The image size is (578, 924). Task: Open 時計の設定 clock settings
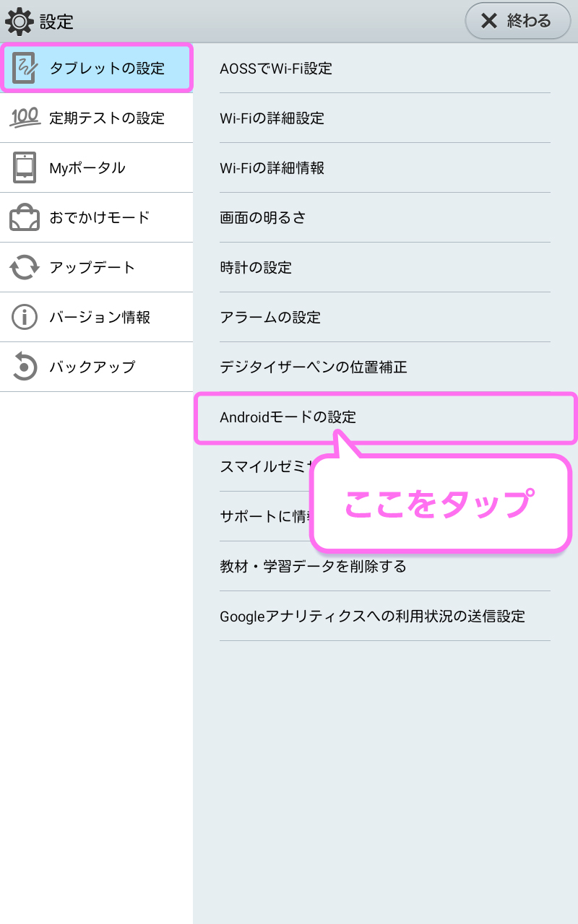pos(385,268)
